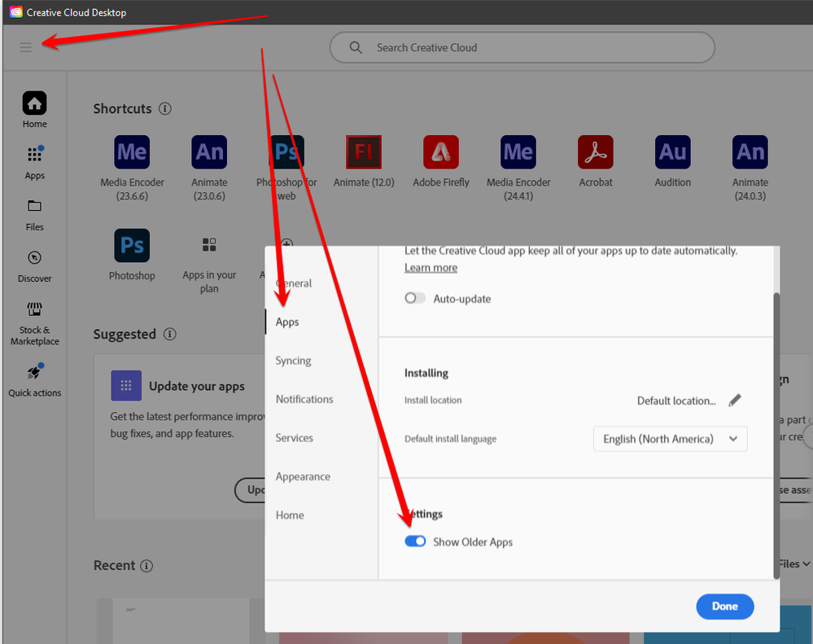Viewport: 813px width, 644px height.
Task: Expand the Files filter dropdown
Action: tap(794, 563)
